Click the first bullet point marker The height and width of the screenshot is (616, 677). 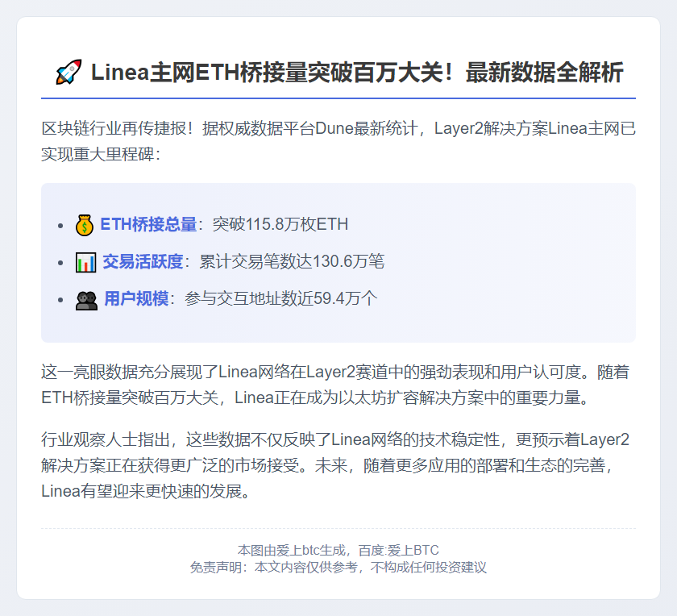click(60, 226)
